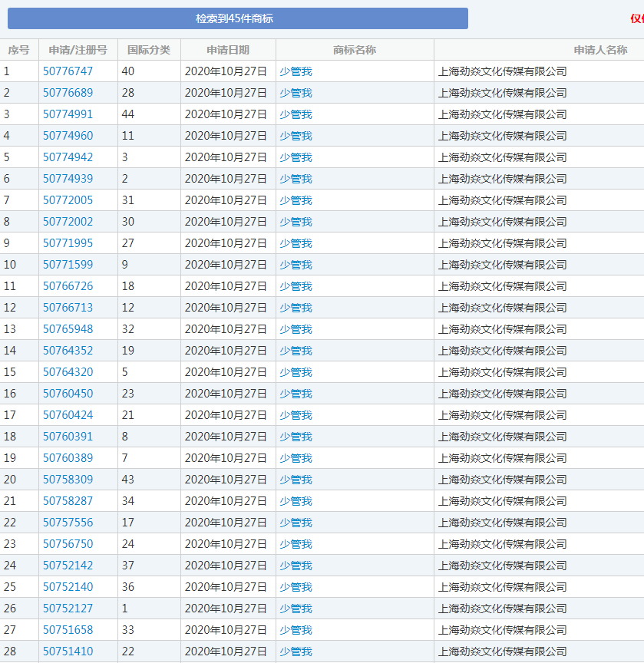Click registration number 50751410
Viewport: 644px width, 663px height.
68,651
